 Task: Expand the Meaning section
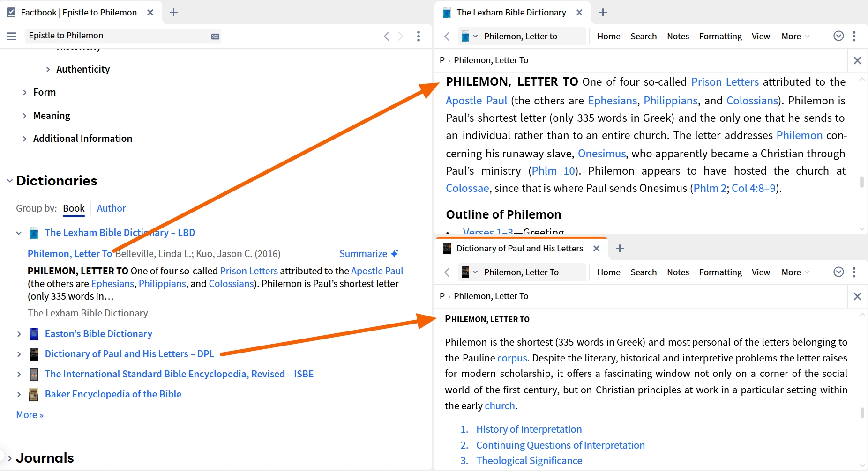[x=25, y=116]
